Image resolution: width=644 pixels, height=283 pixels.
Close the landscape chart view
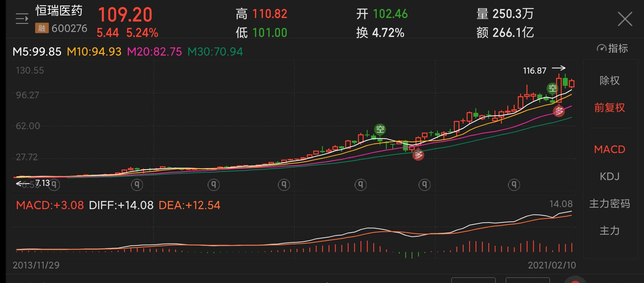(x=625, y=19)
